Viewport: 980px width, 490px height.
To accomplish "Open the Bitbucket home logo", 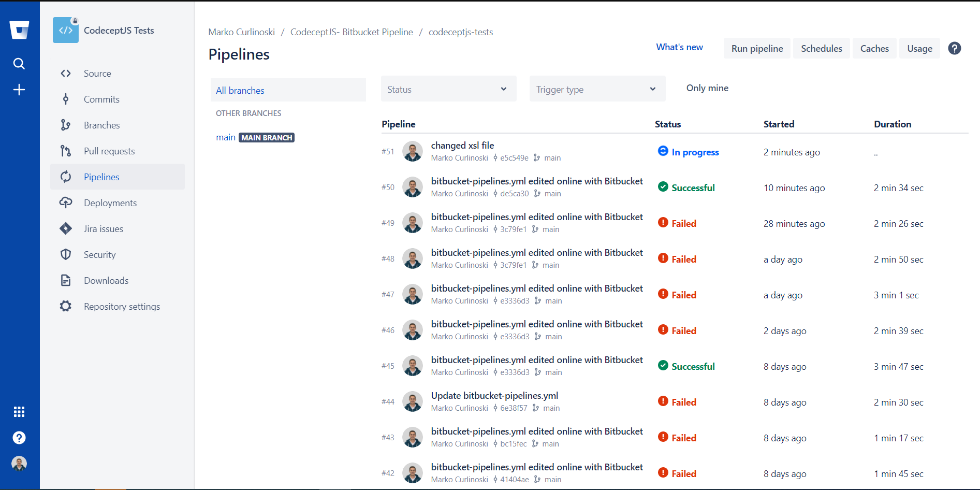I will 19,30.
